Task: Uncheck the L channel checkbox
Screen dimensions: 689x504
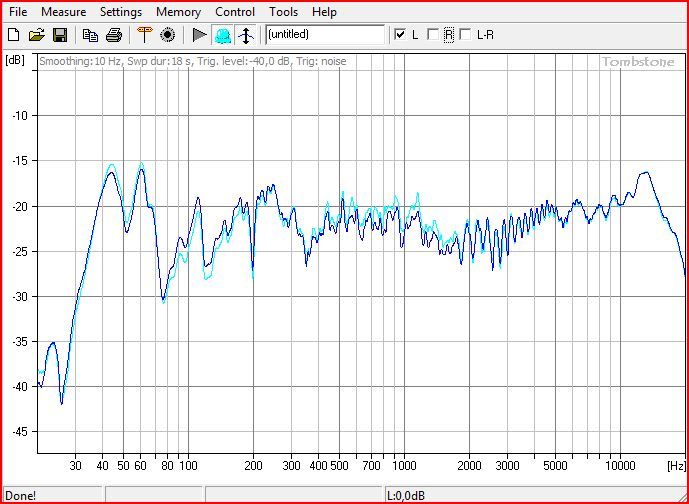Action: click(400, 35)
